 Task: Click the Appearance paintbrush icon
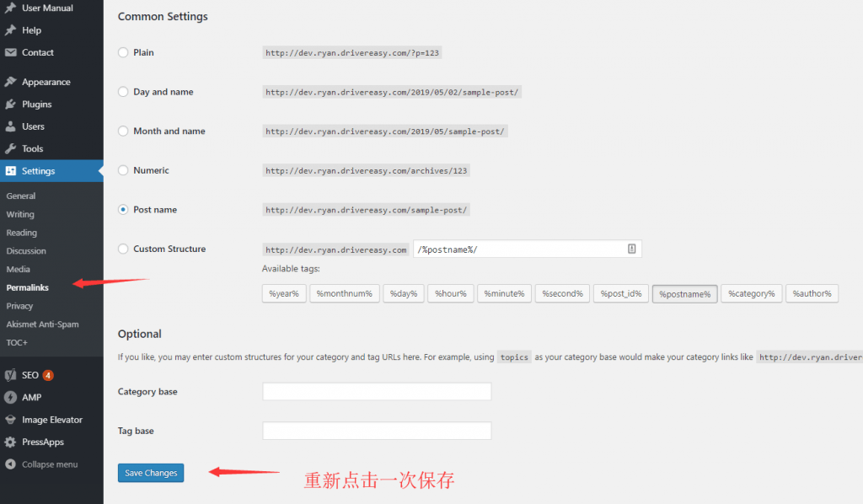point(10,82)
